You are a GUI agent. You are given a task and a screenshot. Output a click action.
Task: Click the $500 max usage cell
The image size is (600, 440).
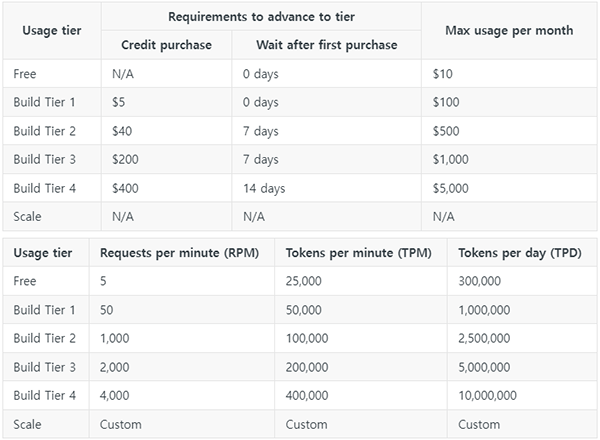[446, 131]
